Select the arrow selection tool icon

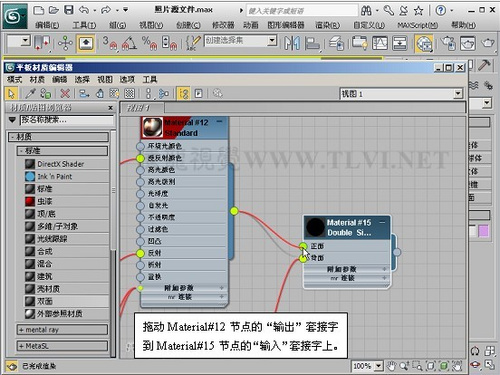pyautogui.click(x=11, y=94)
